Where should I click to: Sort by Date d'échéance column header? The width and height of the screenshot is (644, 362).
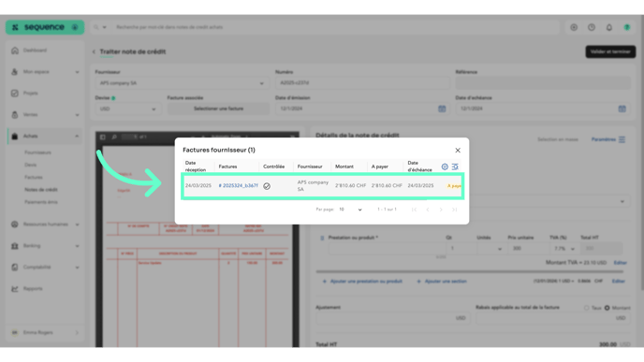coord(419,167)
